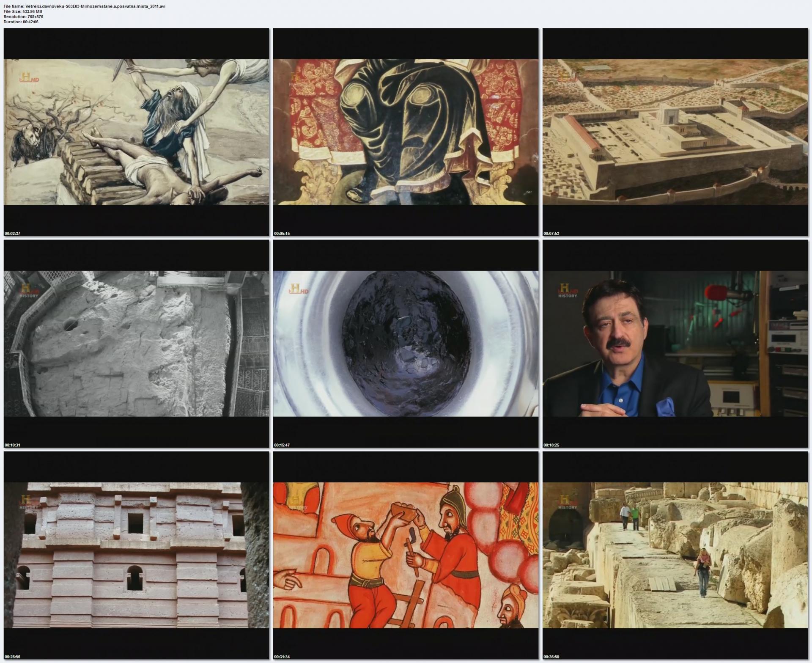Click the Abraham sacrifice painting thumbnail

[x=136, y=132]
